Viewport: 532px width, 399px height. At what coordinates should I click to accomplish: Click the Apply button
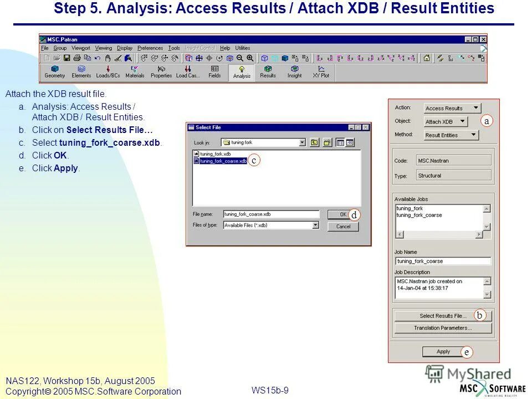442,351
